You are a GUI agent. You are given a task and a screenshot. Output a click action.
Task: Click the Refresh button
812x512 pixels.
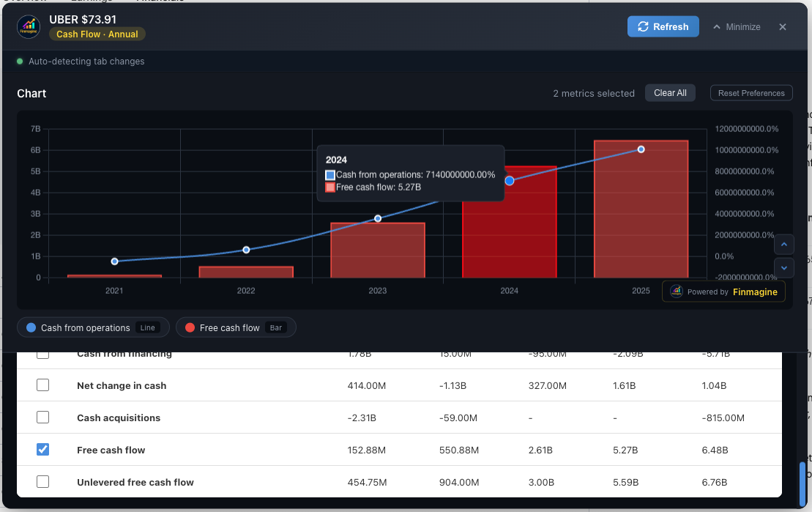pos(663,26)
